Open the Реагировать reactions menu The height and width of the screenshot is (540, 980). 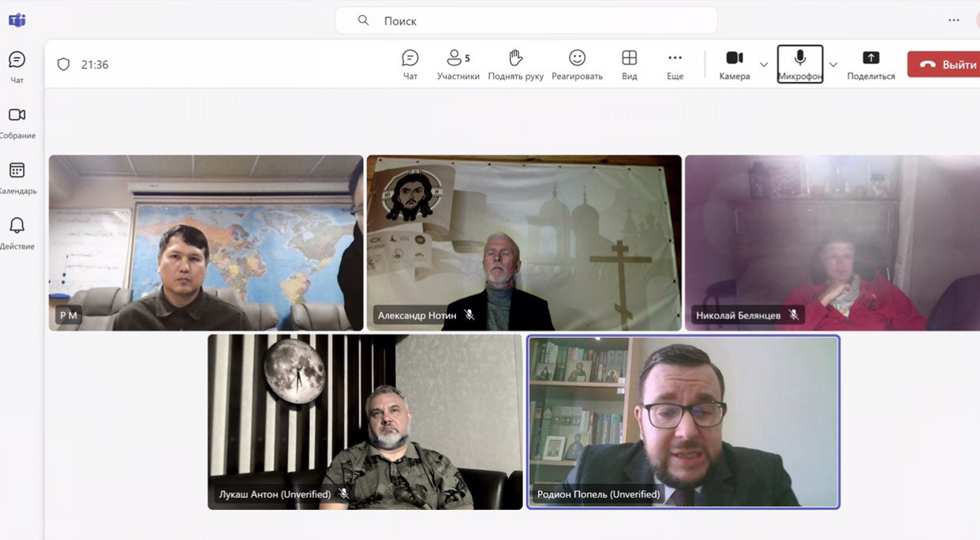point(577,65)
